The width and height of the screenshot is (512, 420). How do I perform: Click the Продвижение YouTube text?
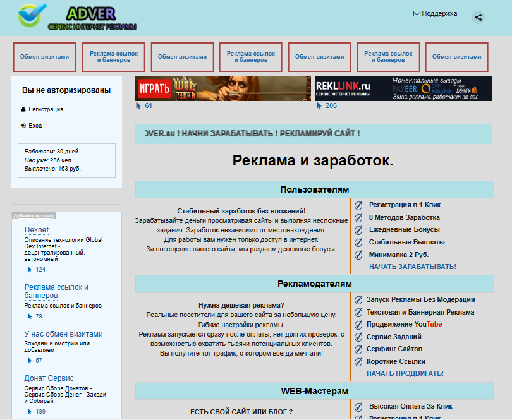point(405,325)
